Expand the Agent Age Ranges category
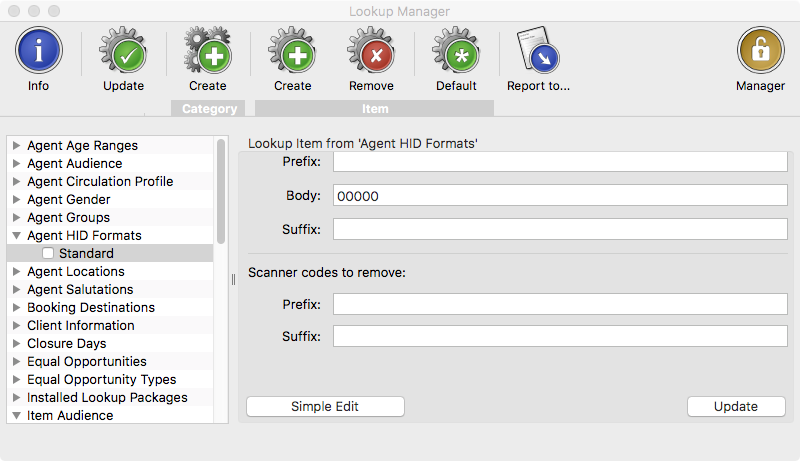 coord(16,145)
